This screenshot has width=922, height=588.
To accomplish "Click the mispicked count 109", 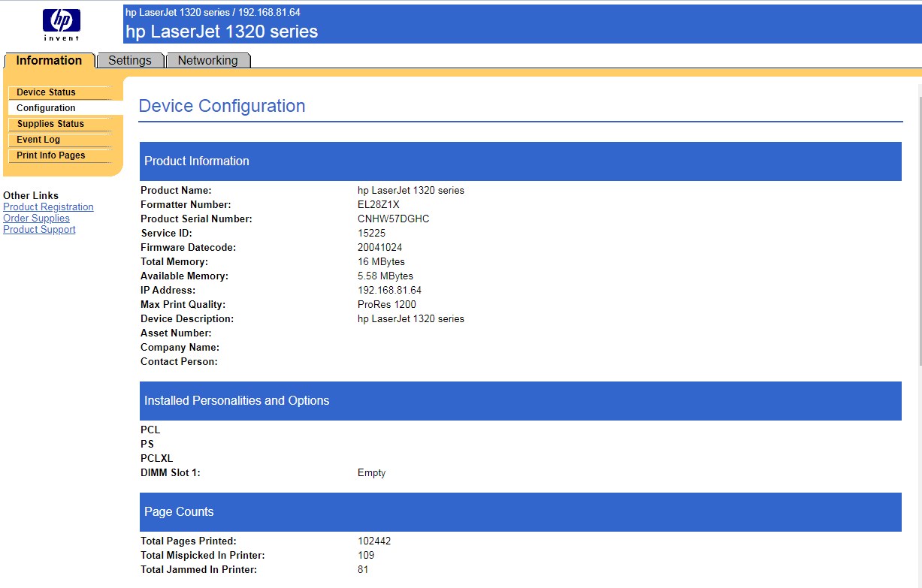I will pyautogui.click(x=366, y=556).
